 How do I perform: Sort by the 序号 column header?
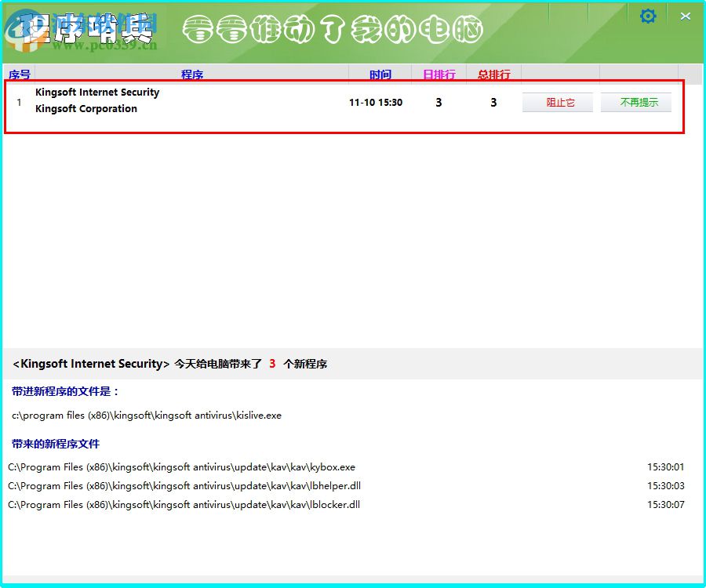pyautogui.click(x=20, y=74)
